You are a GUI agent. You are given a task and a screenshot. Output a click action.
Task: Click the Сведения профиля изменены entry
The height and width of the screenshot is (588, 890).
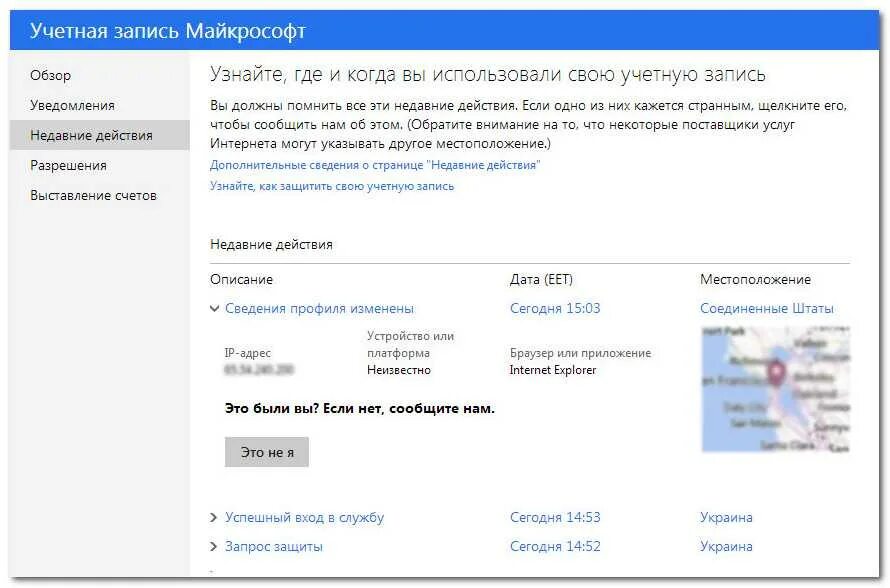[x=319, y=309]
